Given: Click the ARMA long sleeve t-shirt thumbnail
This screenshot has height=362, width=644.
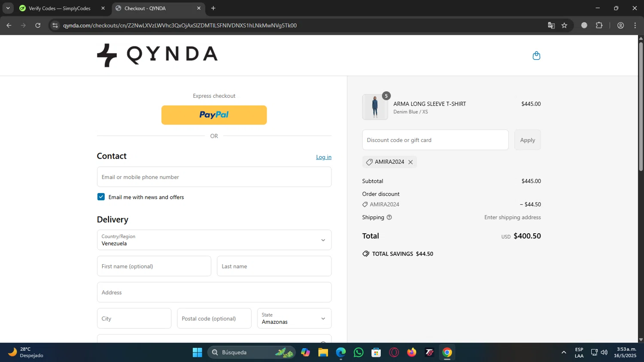Looking at the screenshot, I should [x=375, y=107].
